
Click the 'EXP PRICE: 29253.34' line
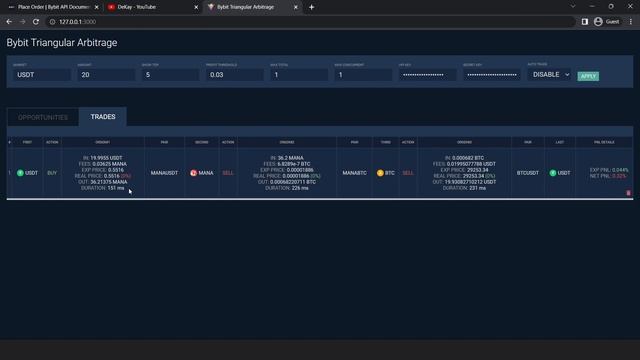464,170
